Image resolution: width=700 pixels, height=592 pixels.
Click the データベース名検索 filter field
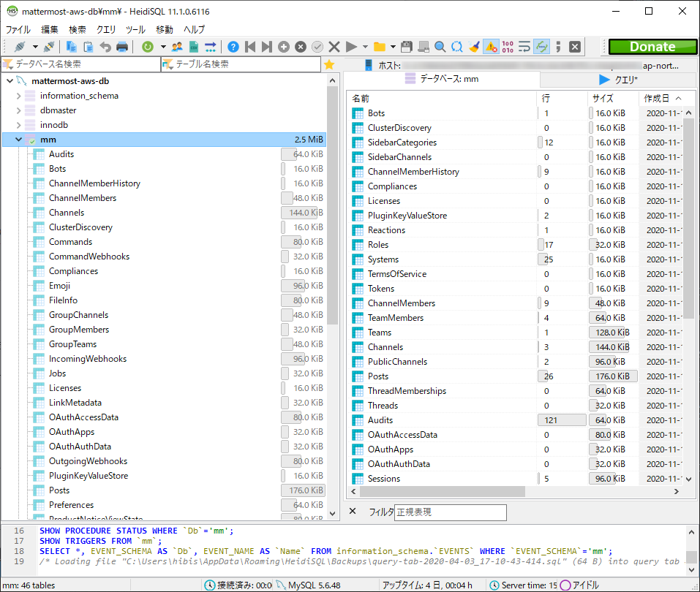(x=80, y=64)
